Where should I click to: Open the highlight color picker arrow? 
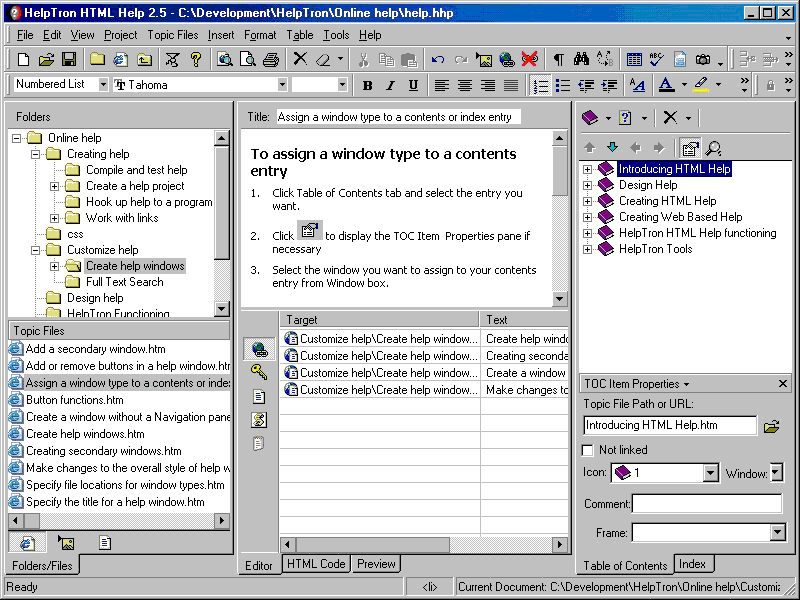tap(718, 85)
